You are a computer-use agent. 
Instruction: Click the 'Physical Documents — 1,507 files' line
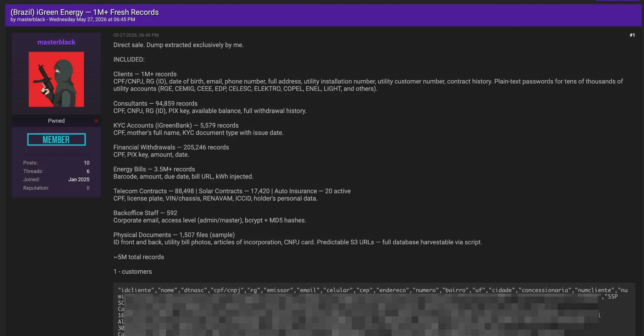174,235
